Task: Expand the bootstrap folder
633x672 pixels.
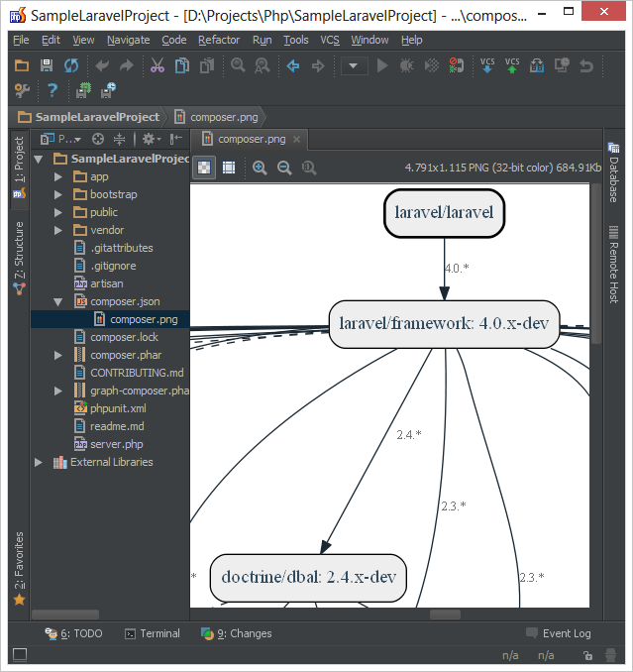Action: pyautogui.click(x=58, y=194)
